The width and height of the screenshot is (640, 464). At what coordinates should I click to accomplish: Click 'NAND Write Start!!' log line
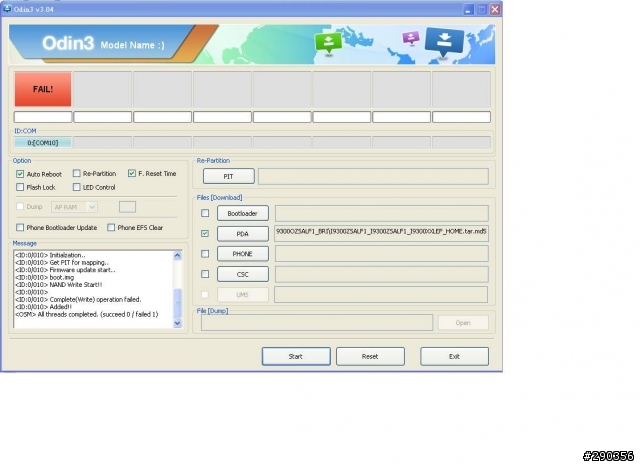[59, 285]
